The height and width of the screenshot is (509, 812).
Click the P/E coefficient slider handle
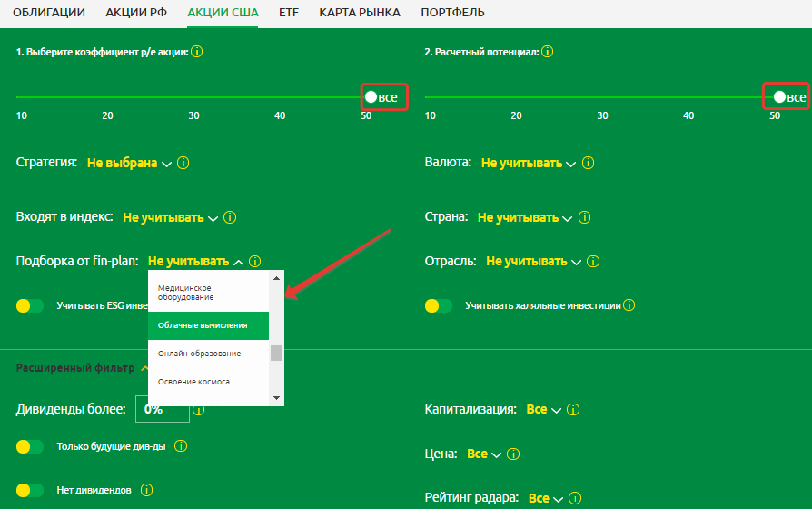coord(371,96)
